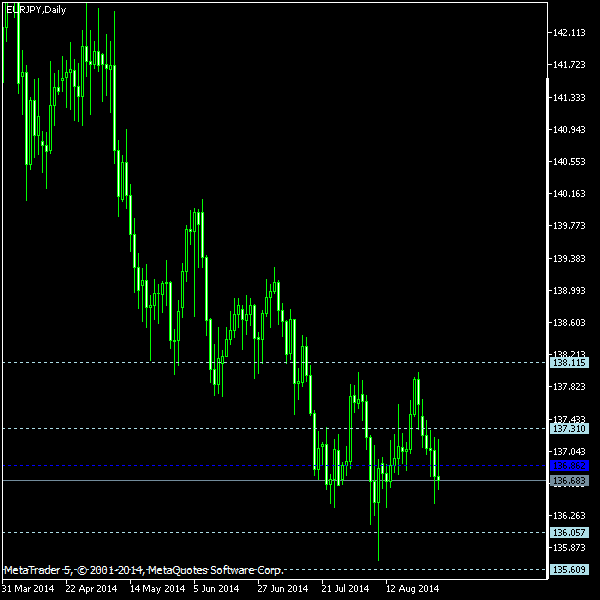Click the 14 May 2014 date label

tap(157, 589)
